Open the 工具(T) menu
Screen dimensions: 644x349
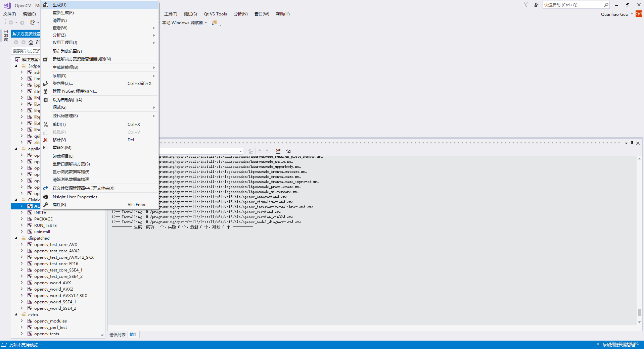171,14
